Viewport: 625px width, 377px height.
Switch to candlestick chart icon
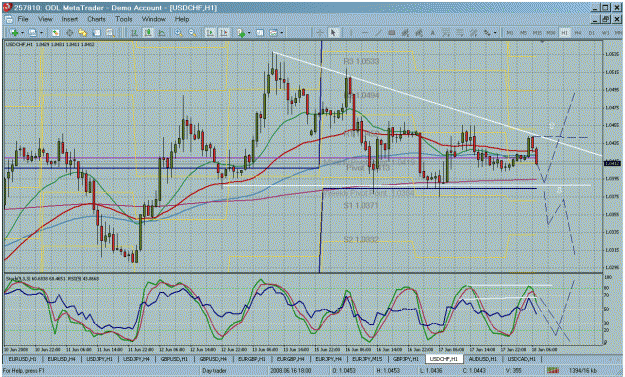click(148, 33)
